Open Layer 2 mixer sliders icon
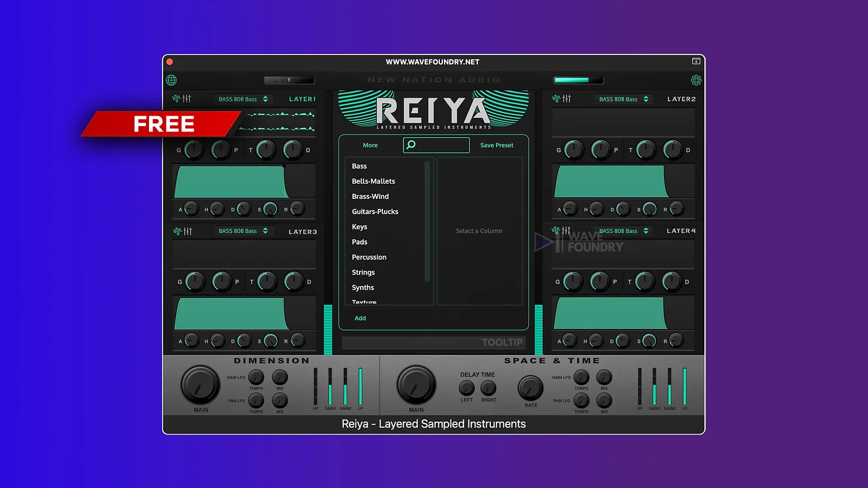Screen dimensions: 868x488 coord(567,99)
